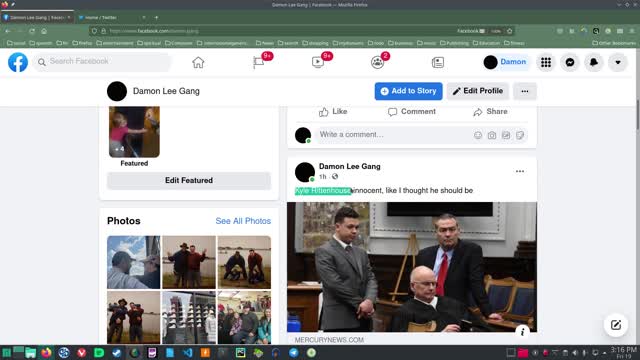Open the Groups icon
Image resolution: width=640 pixels, height=360 pixels.
pyautogui.click(x=378, y=62)
